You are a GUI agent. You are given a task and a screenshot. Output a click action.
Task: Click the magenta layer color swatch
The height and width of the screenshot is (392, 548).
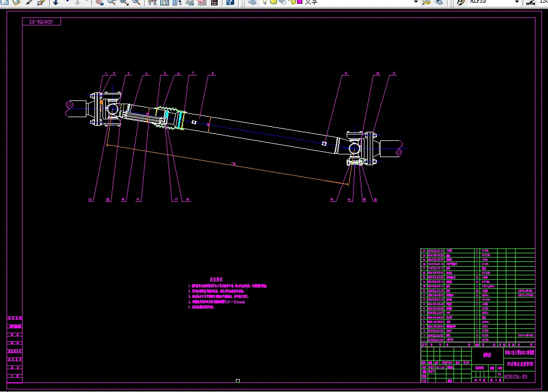coord(300,2)
